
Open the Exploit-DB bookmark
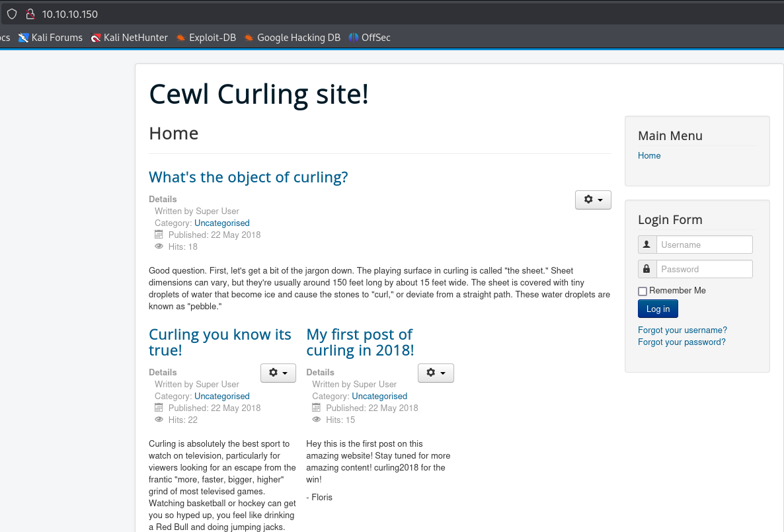[x=206, y=38]
